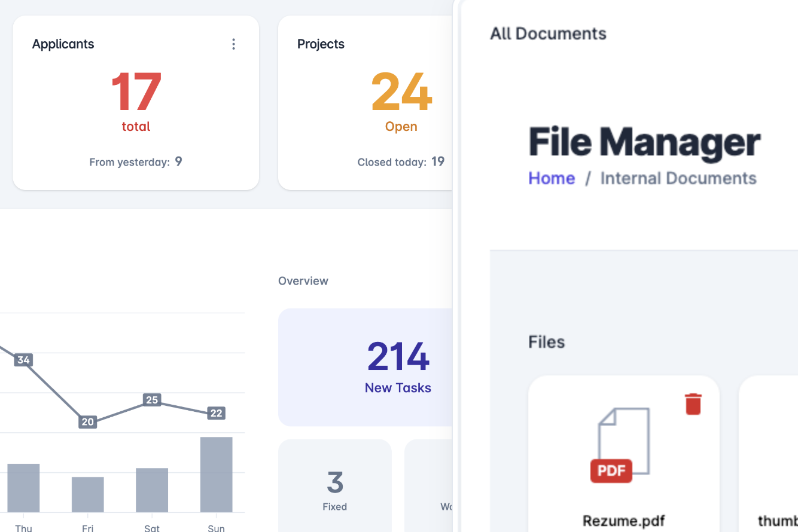This screenshot has width=798, height=532.
Task: Open the 214 New Tasks tile
Action: [x=366, y=367]
